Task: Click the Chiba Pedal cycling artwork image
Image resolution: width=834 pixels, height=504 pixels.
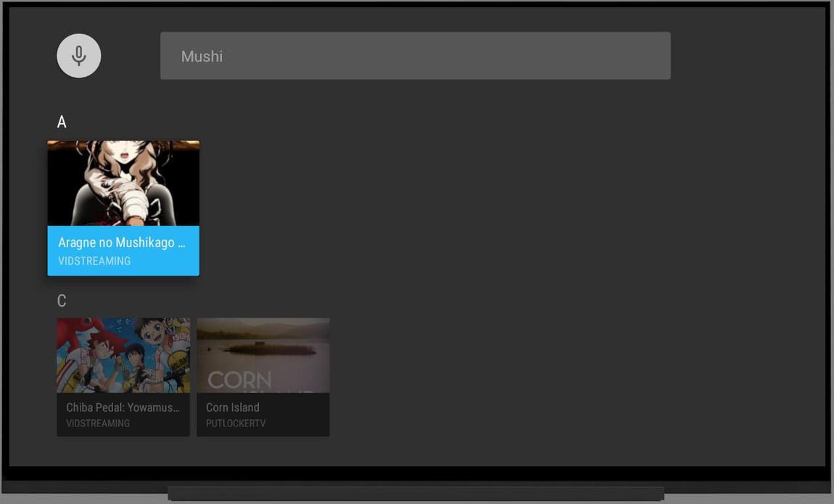Action: pyautogui.click(x=123, y=354)
